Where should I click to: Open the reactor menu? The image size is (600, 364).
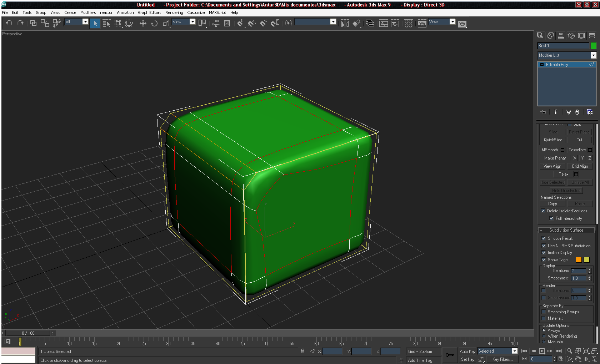pos(106,12)
